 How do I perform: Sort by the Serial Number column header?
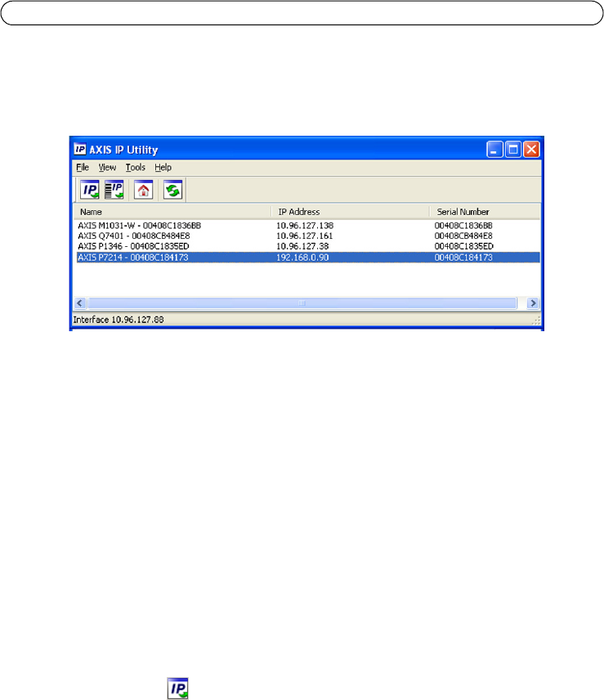click(x=485, y=212)
